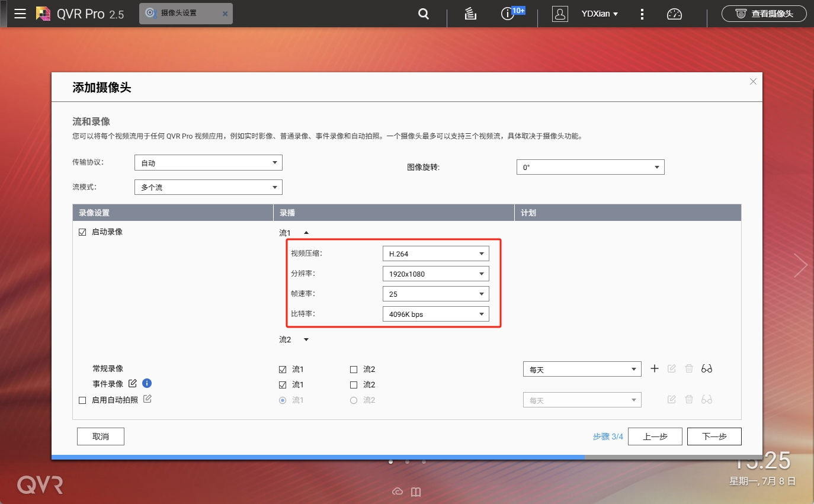
Task: Click the edit icon in 常规录像 schedule row
Action: pyautogui.click(x=672, y=368)
